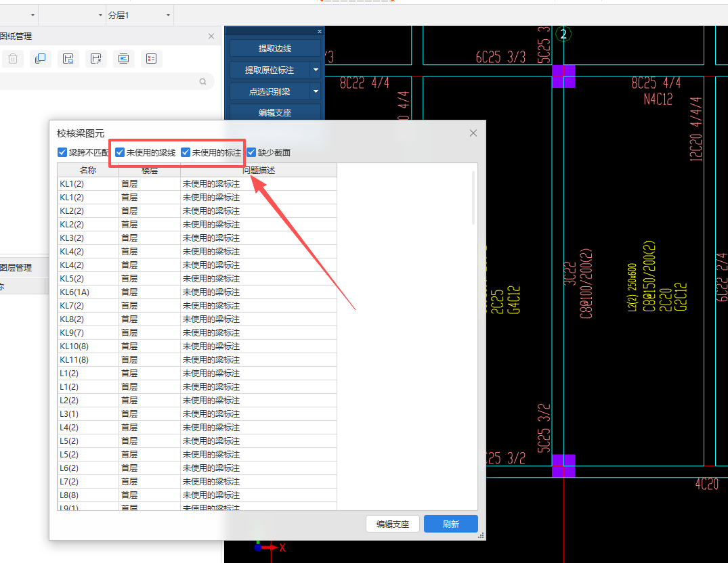Image resolution: width=728 pixels, height=563 pixels.
Task: Click the 提取边线 button
Action: click(274, 48)
